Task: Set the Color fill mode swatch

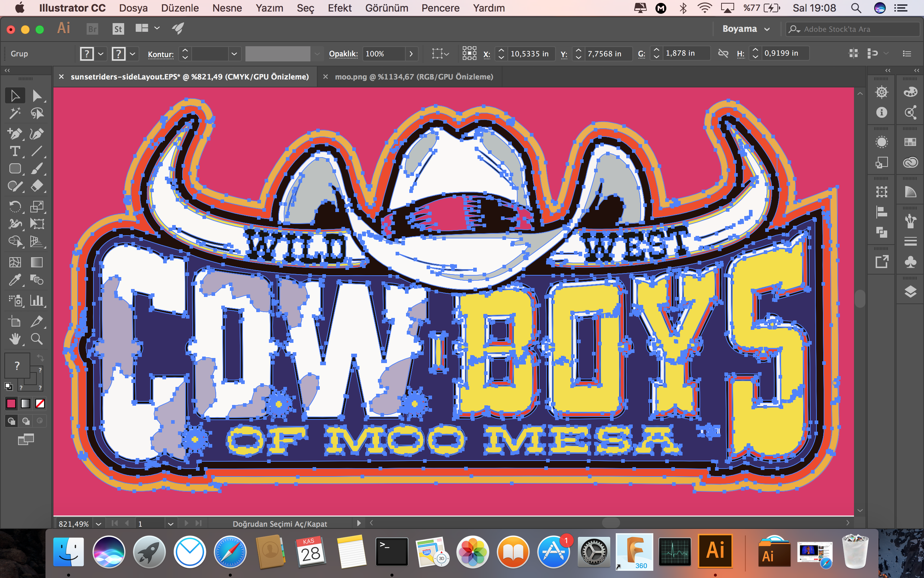Action: (12, 403)
